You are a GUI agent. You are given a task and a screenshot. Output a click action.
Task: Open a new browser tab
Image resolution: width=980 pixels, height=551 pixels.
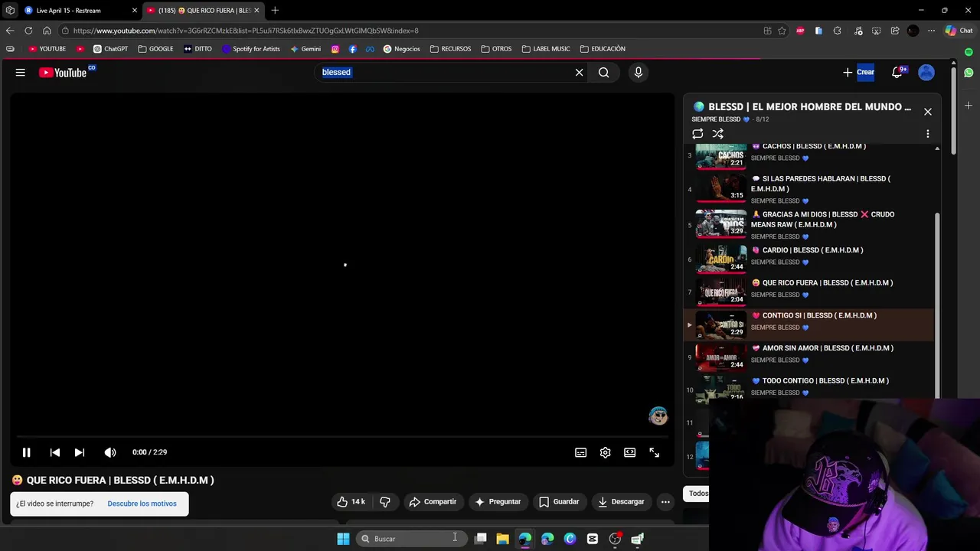coord(275,10)
